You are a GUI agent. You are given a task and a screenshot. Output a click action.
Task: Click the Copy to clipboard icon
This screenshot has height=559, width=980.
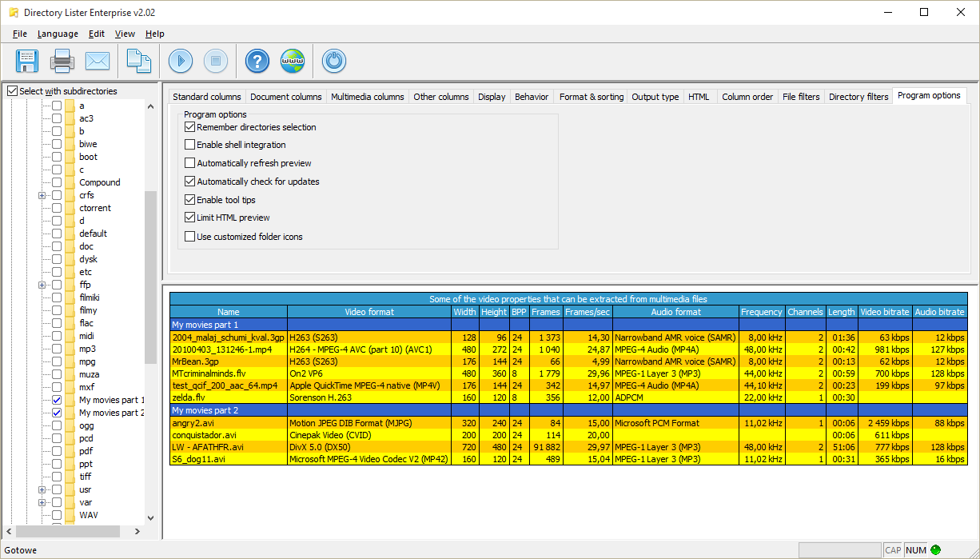coord(137,61)
